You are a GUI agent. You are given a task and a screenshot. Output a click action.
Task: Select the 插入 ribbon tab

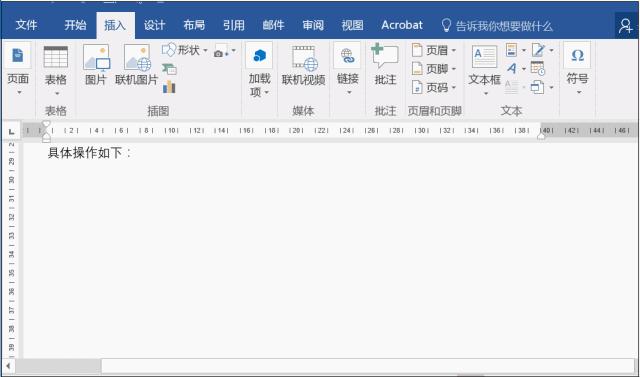click(115, 25)
